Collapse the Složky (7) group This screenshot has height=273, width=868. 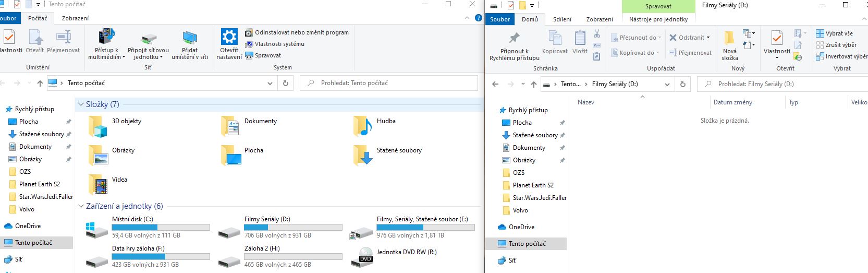(x=81, y=104)
